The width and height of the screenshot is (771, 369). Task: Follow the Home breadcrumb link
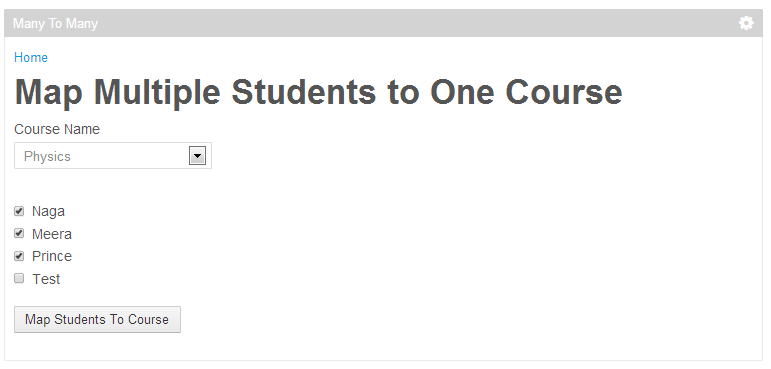[31, 58]
